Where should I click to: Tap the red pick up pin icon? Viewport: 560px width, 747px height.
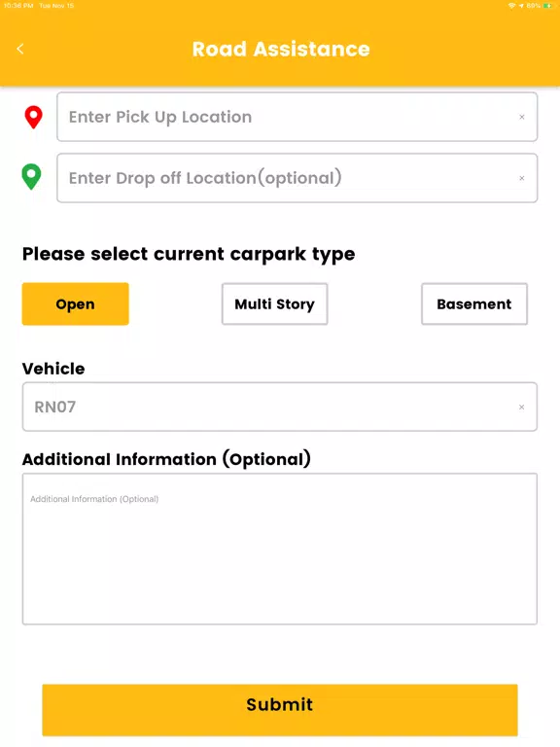33,117
